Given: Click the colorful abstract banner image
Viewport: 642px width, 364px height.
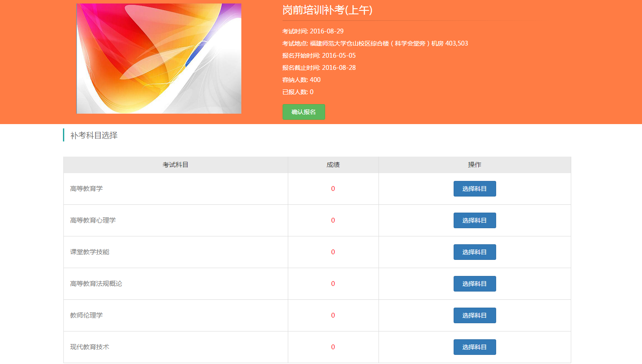Looking at the screenshot, I should point(159,59).
